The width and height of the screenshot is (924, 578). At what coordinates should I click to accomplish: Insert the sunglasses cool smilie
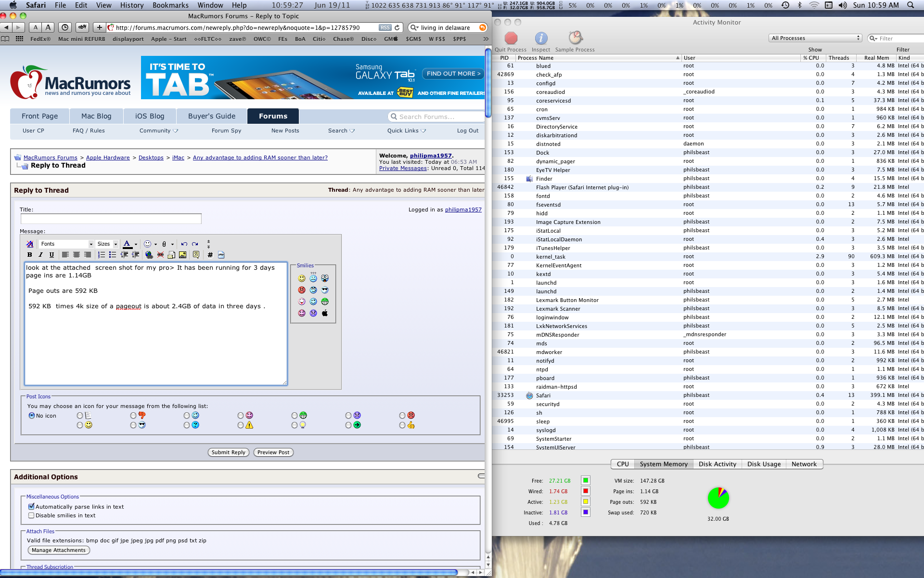pyautogui.click(x=325, y=290)
